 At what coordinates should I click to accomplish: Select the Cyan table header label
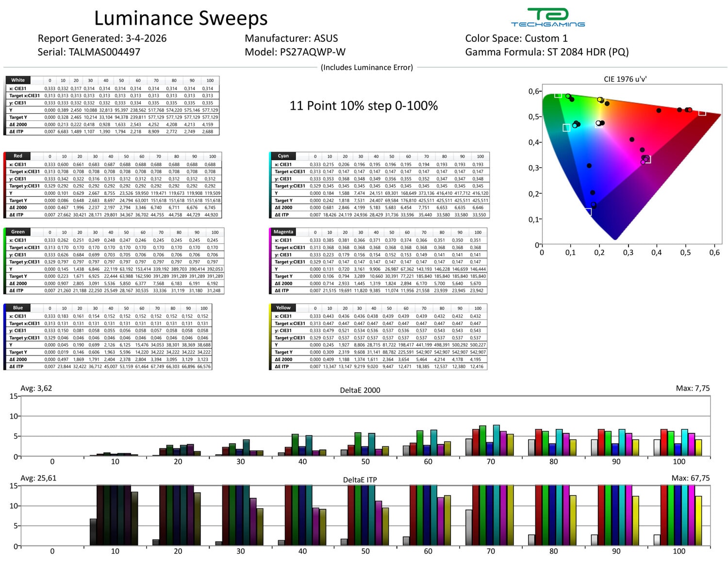click(x=283, y=156)
